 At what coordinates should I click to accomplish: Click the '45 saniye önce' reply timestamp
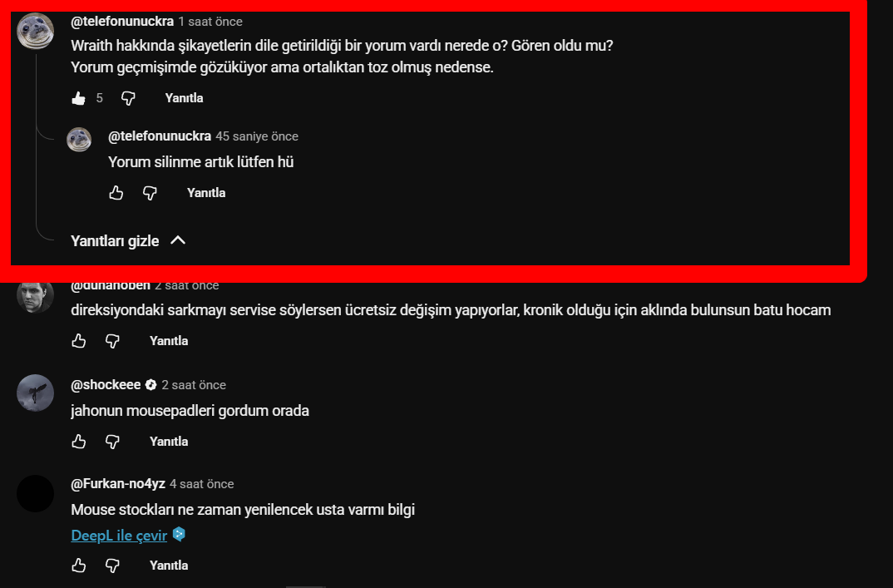pyautogui.click(x=257, y=136)
